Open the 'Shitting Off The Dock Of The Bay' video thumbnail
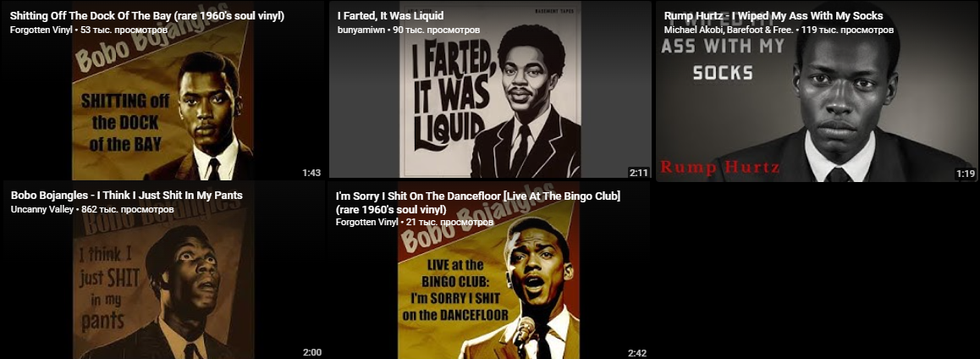Screen dimensions: 980x359 click(x=162, y=91)
